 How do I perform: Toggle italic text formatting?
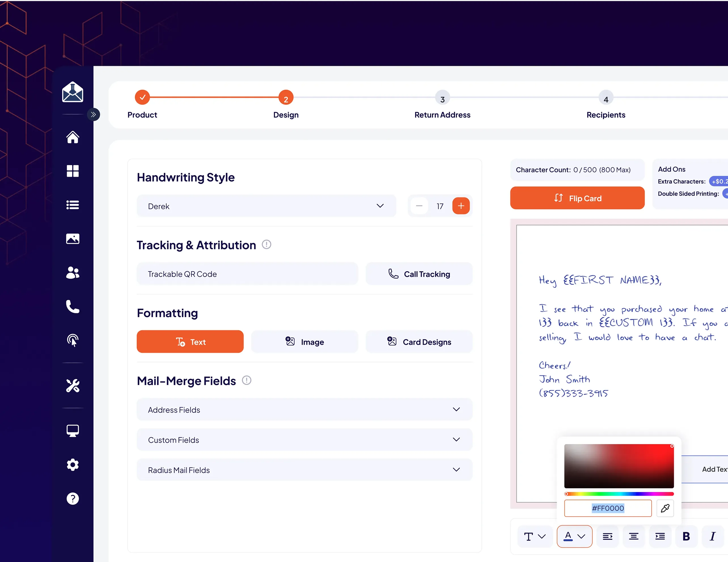pos(712,536)
